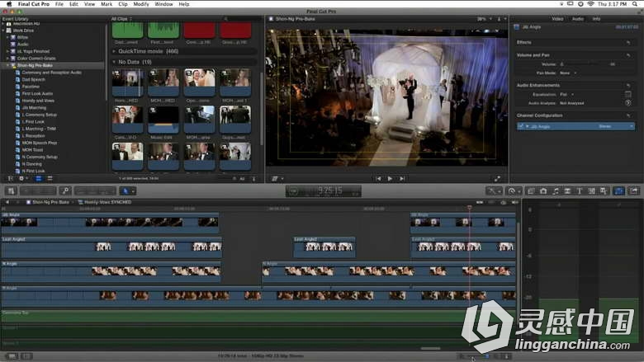Run Audio Analysis arrow button

click(x=628, y=103)
